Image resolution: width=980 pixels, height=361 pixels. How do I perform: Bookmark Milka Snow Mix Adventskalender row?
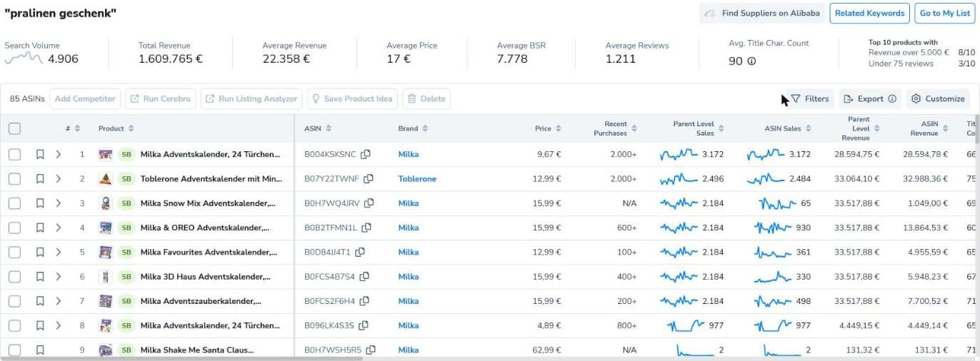40,203
